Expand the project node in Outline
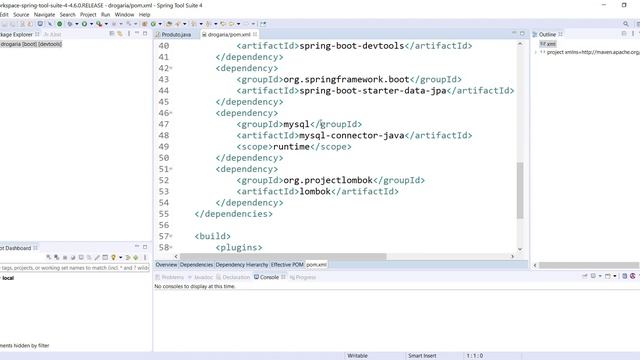The height and width of the screenshot is (360, 640). 536,52
